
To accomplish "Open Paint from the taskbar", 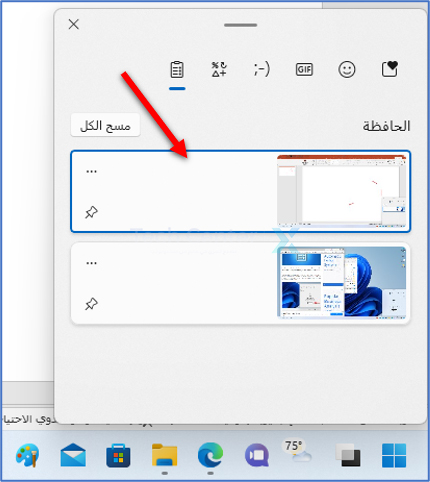I will point(27,455).
